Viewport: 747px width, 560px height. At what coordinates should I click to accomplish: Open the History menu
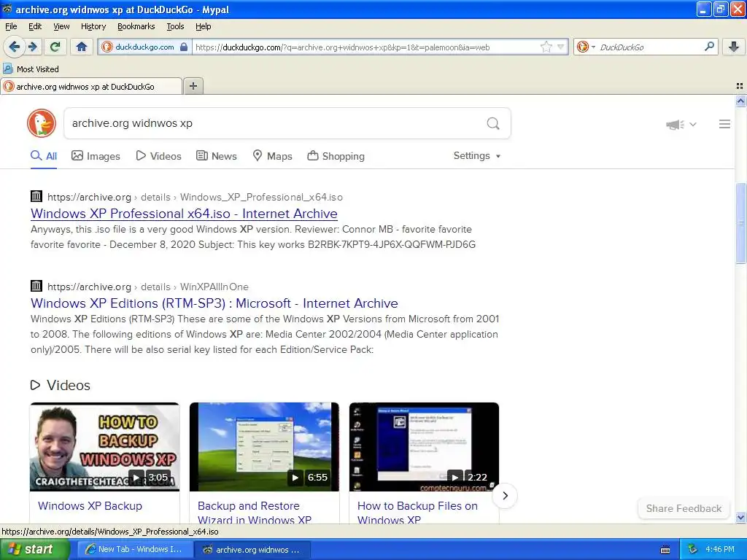(93, 26)
